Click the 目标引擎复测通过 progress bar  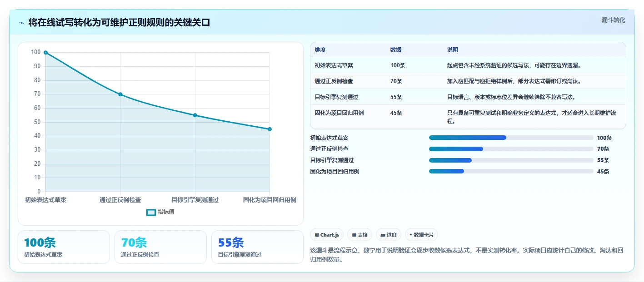click(x=511, y=160)
